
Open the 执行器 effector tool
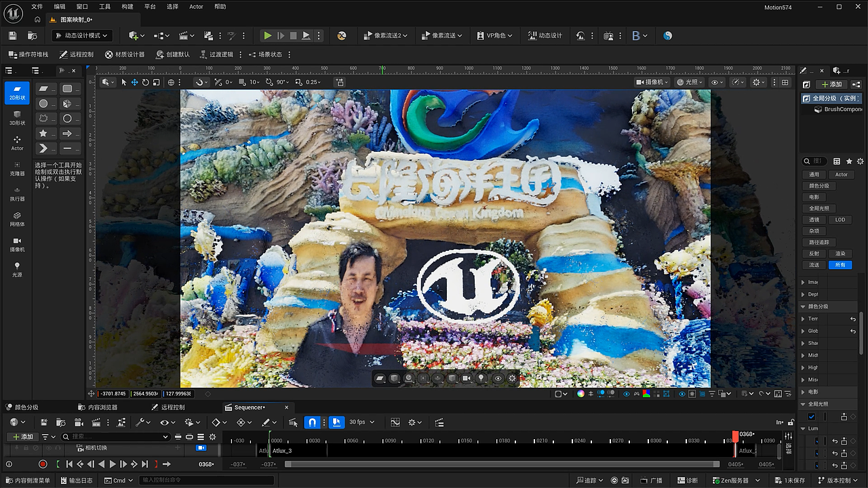pyautogui.click(x=17, y=193)
